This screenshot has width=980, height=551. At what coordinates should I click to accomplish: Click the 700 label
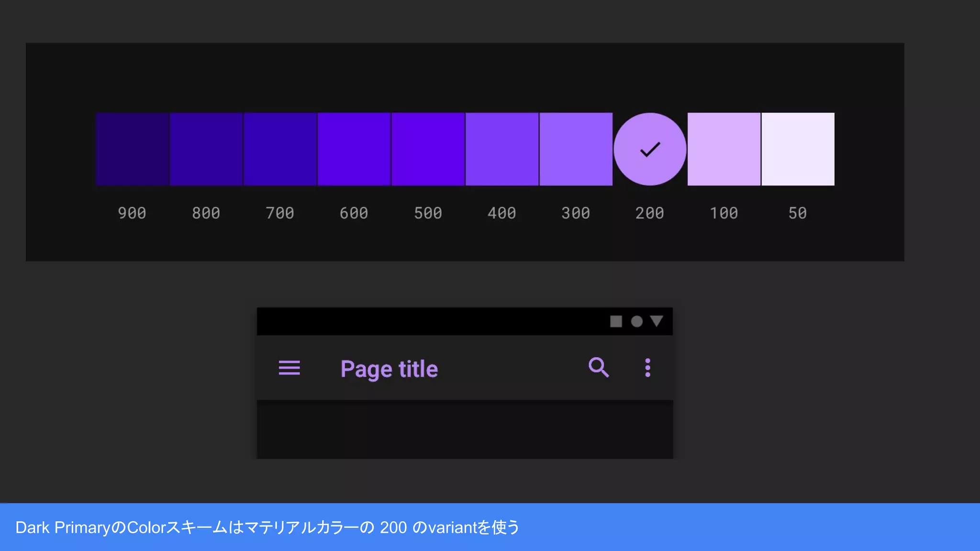tap(280, 213)
